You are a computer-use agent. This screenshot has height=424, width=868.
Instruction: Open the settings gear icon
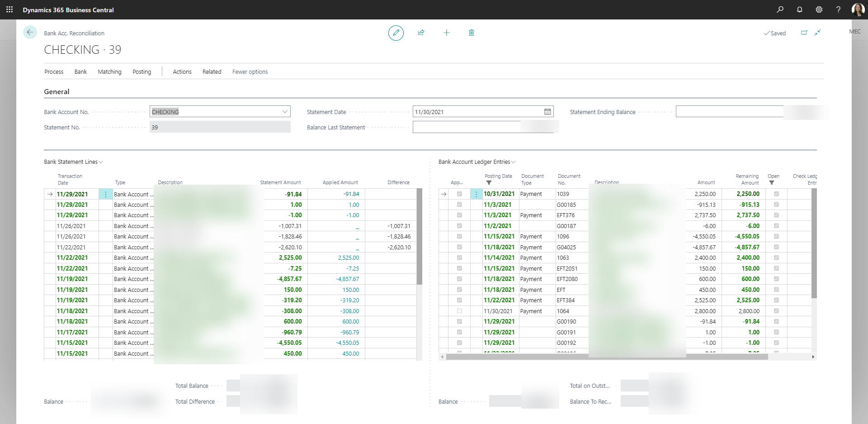coord(819,10)
